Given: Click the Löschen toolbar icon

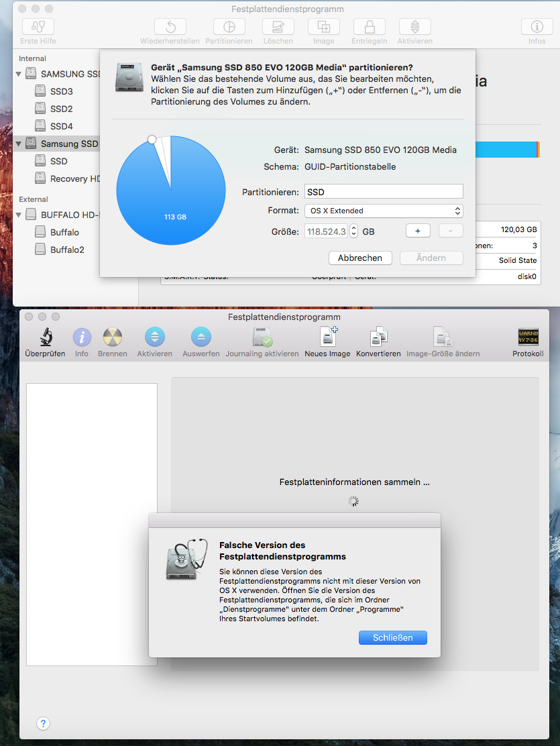Looking at the screenshot, I should pos(278,27).
